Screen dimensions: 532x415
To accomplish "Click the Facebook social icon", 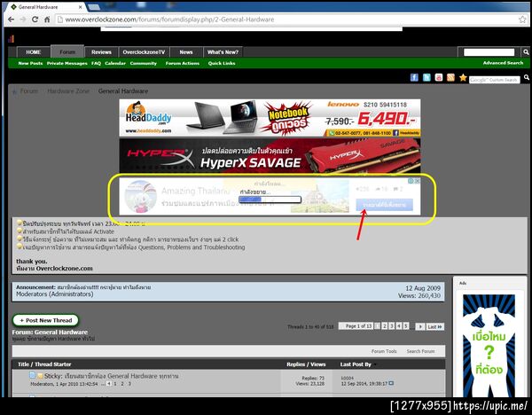I will pos(414,77).
